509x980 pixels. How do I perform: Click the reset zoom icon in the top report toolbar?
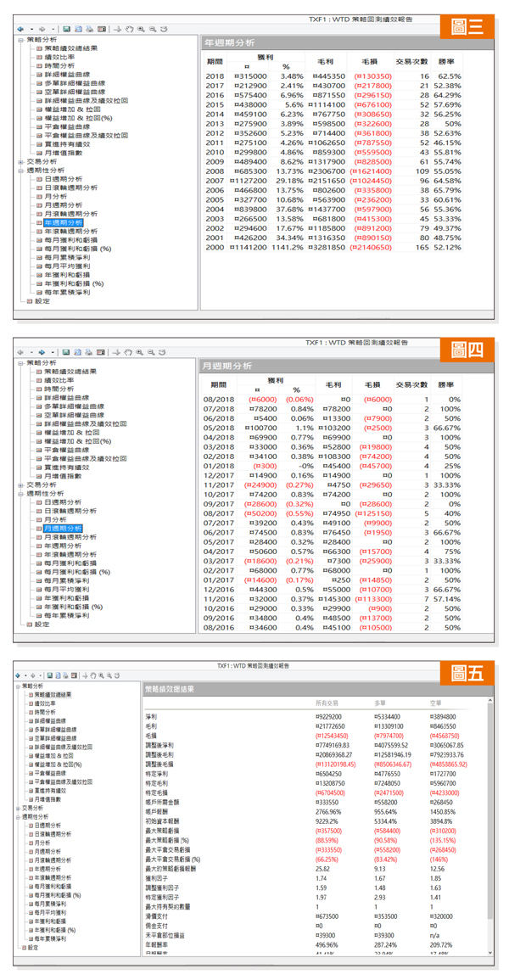click(x=163, y=29)
